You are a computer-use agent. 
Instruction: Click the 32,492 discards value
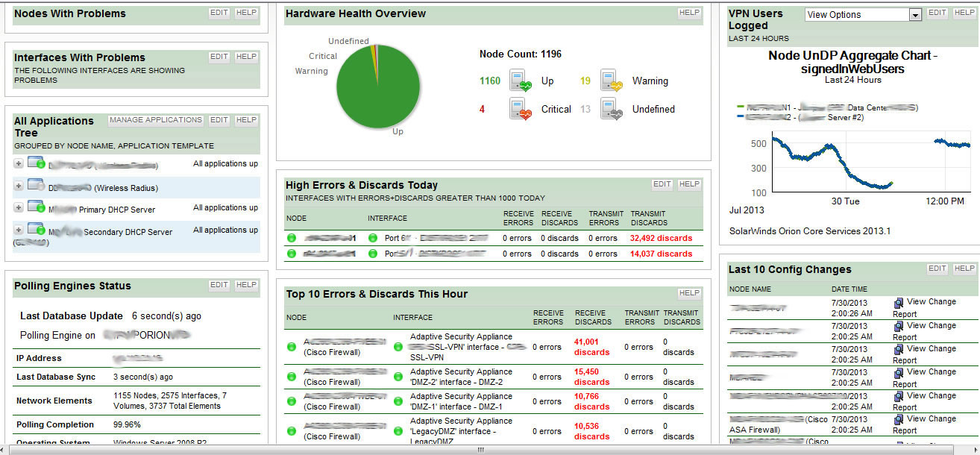[661, 238]
